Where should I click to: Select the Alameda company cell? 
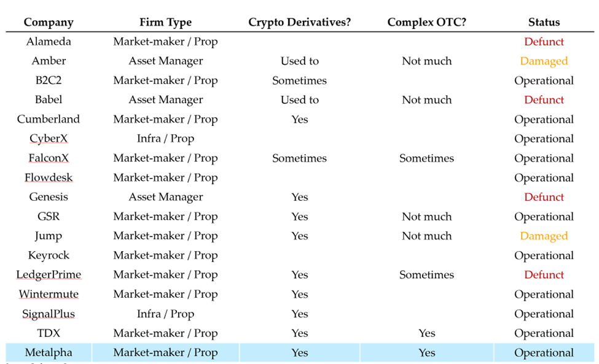pyautogui.click(x=49, y=41)
